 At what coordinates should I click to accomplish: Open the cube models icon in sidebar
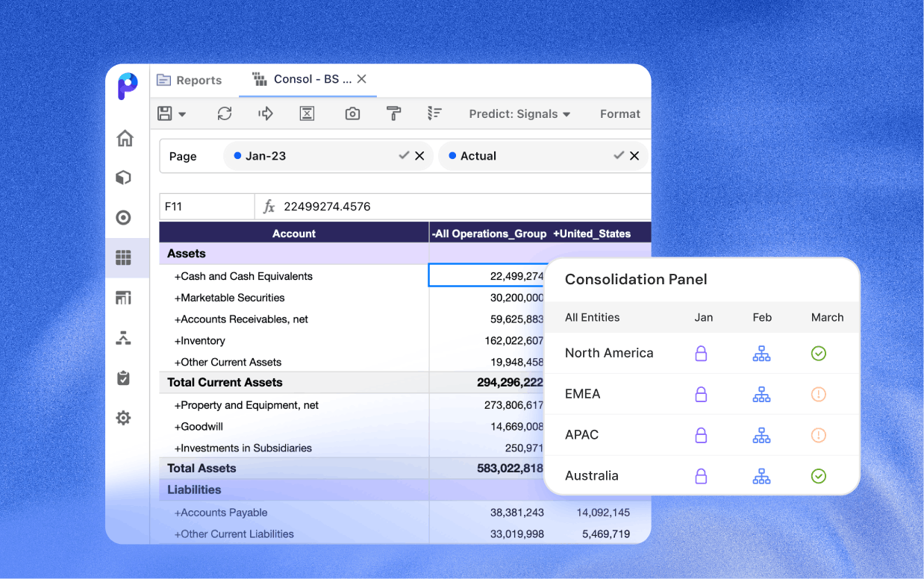tap(124, 178)
